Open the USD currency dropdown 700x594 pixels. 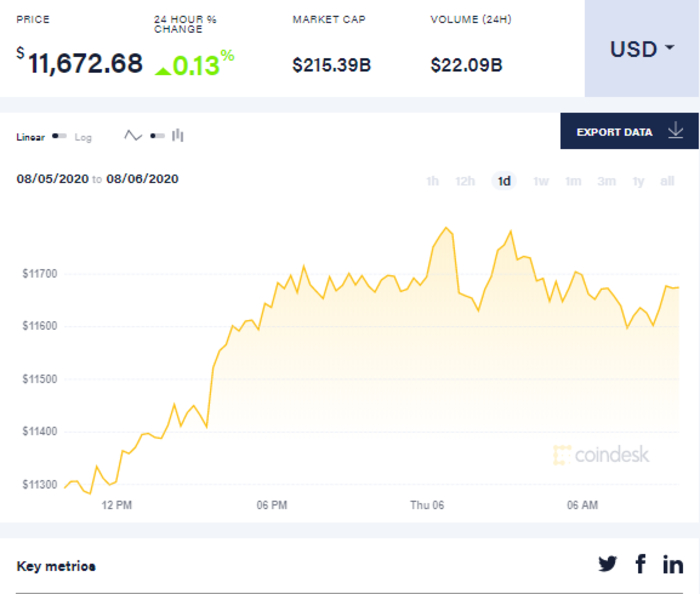click(x=641, y=49)
